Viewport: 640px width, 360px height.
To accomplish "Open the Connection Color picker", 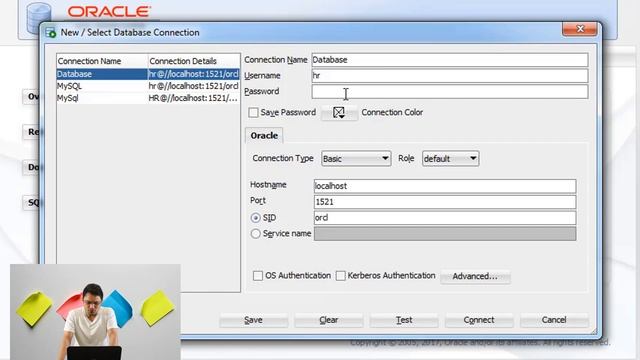I will (x=339, y=113).
